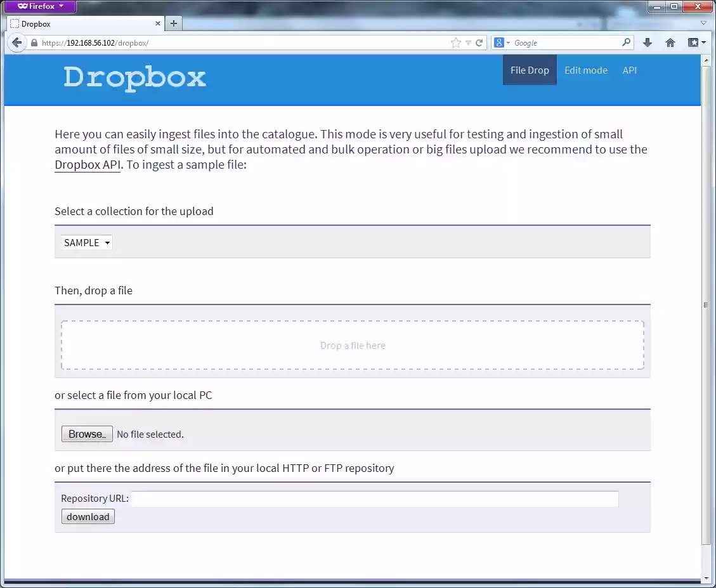Follow the Dropbox API link

[x=87, y=165]
